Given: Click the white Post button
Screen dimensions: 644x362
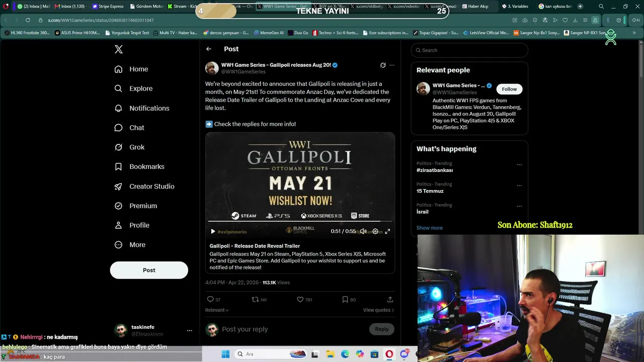Looking at the screenshot, I should [149, 270].
